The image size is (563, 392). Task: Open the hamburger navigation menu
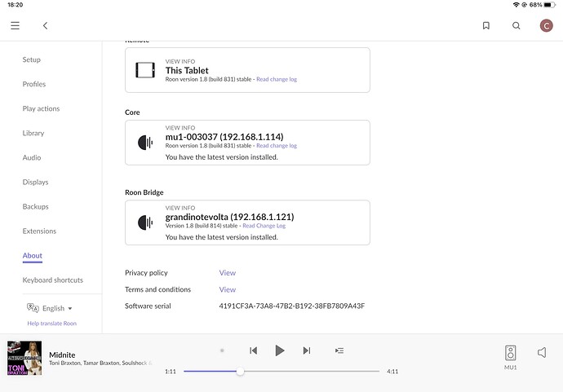coord(15,25)
